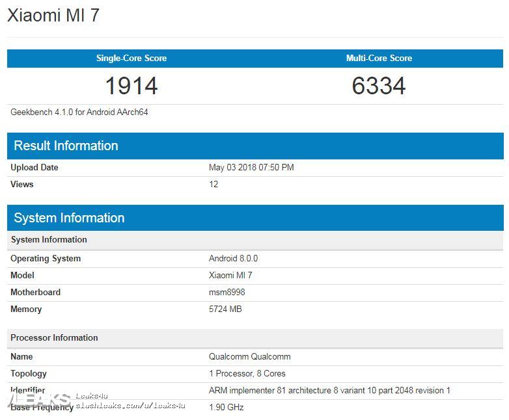Click the gray System Information subheader row
This screenshot has height=420, width=509.
(x=255, y=240)
